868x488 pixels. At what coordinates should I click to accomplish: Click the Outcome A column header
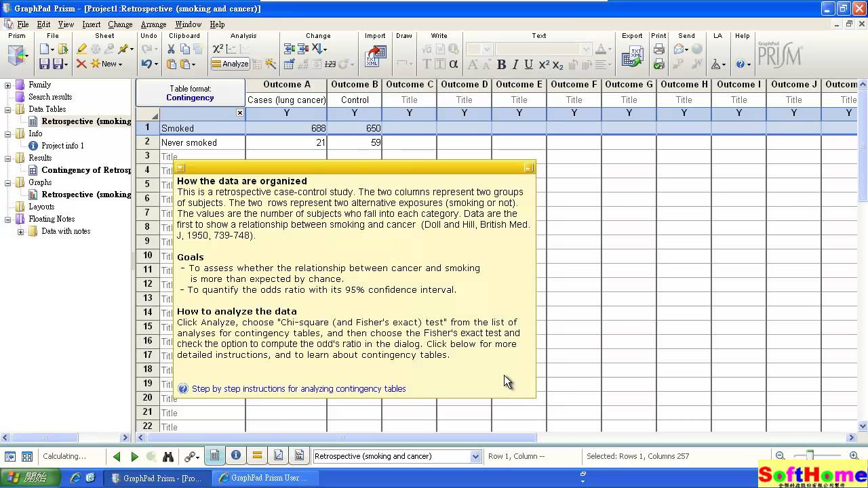coord(286,85)
